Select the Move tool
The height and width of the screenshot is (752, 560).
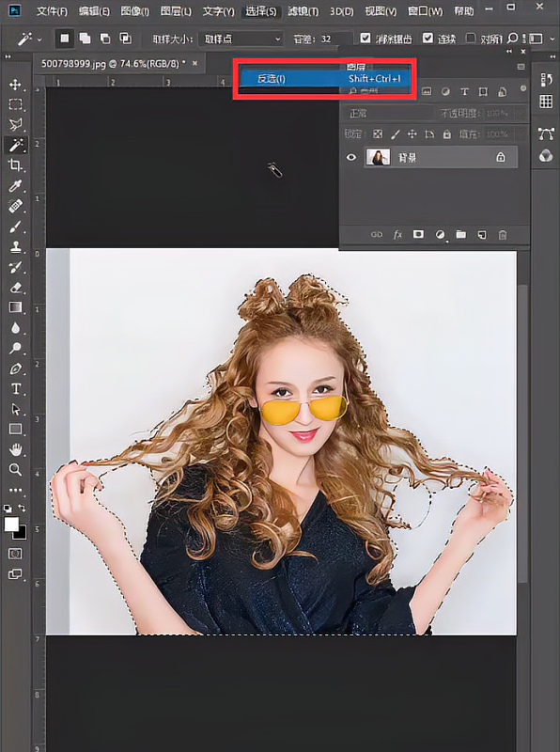click(15, 85)
